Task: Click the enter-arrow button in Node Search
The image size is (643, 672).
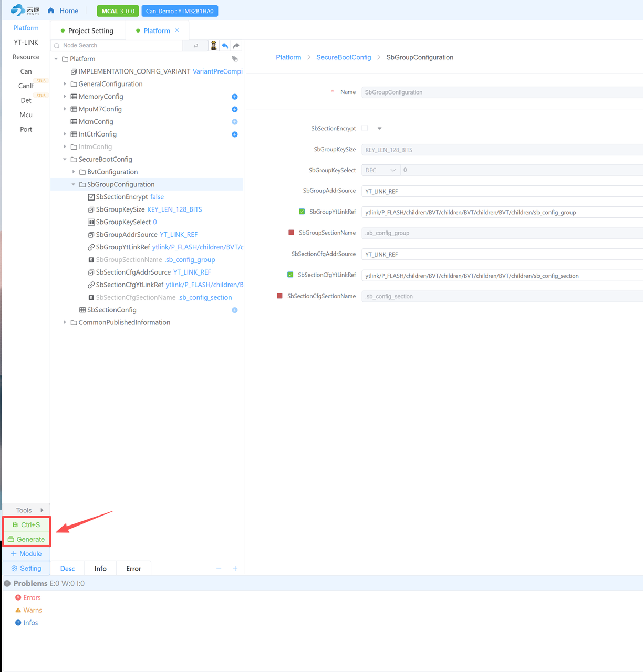Action: [196, 46]
